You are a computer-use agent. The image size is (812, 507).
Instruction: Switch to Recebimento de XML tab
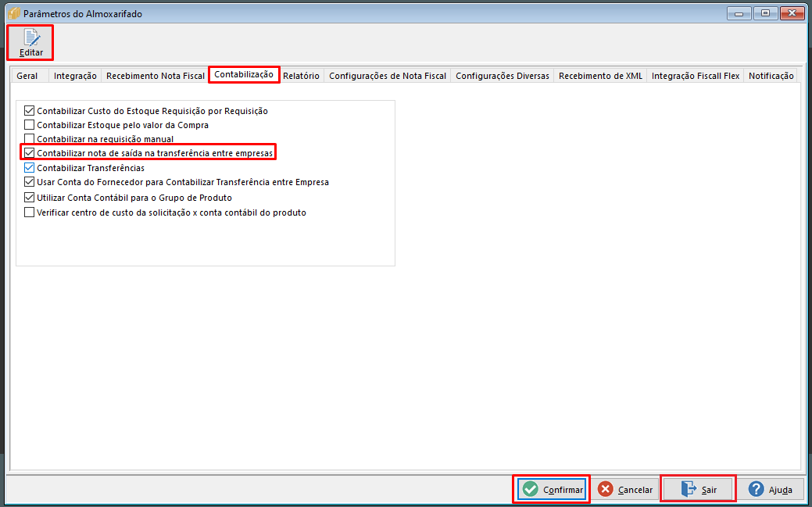[600, 76]
